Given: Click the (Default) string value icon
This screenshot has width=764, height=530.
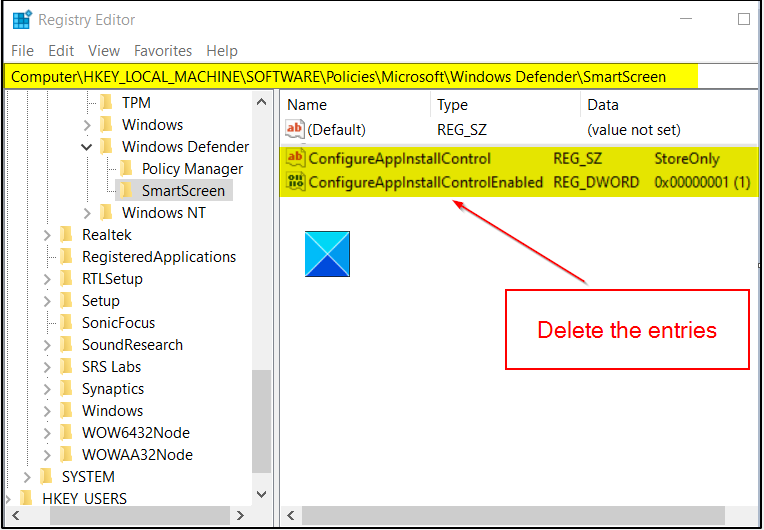Looking at the screenshot, I should click(295, 129).
